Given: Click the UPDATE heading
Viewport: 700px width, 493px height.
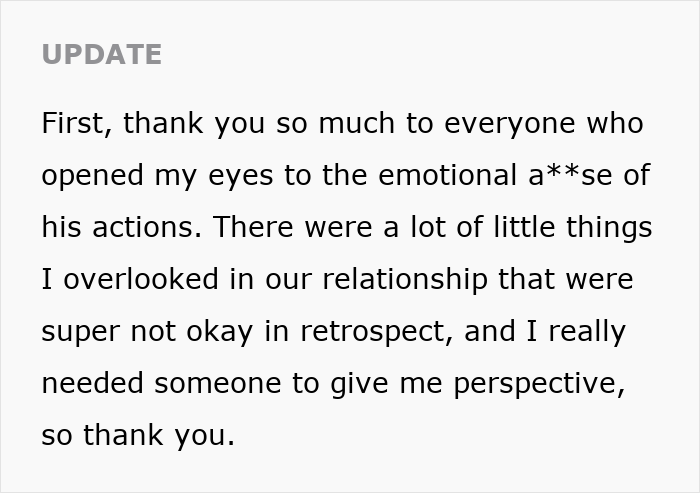Looking at the screenshot, I should click(101, 54).
